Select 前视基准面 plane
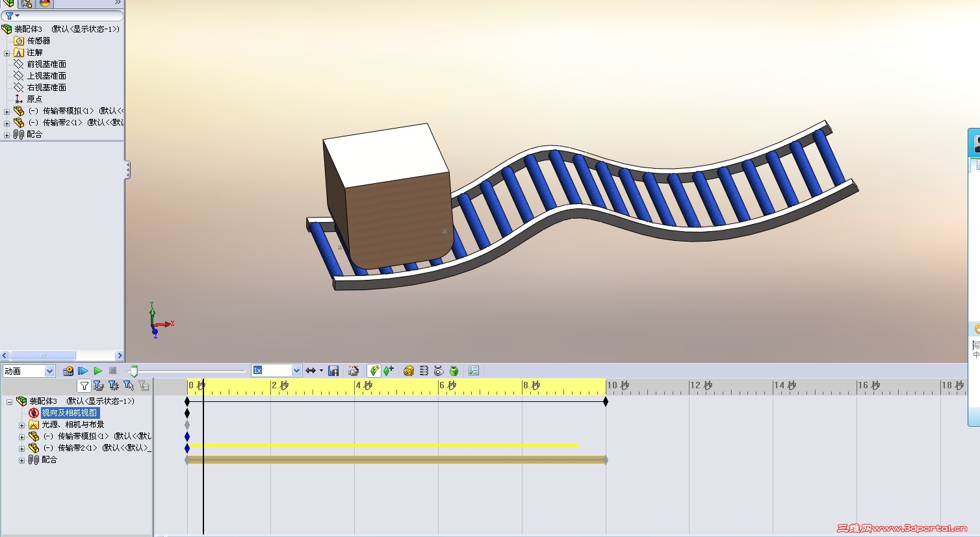This screenshot has height=537, width=980. (x=40, y=64)
